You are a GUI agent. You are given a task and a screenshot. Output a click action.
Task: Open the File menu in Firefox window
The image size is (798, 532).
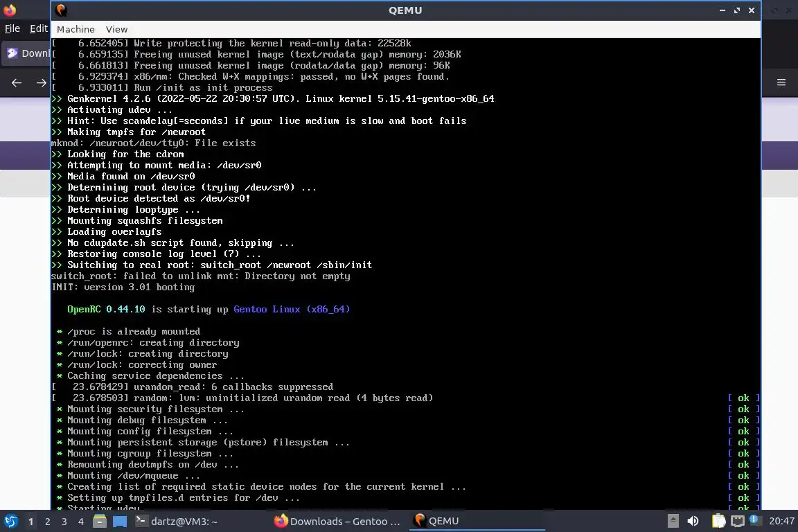(x=12, y=28)
